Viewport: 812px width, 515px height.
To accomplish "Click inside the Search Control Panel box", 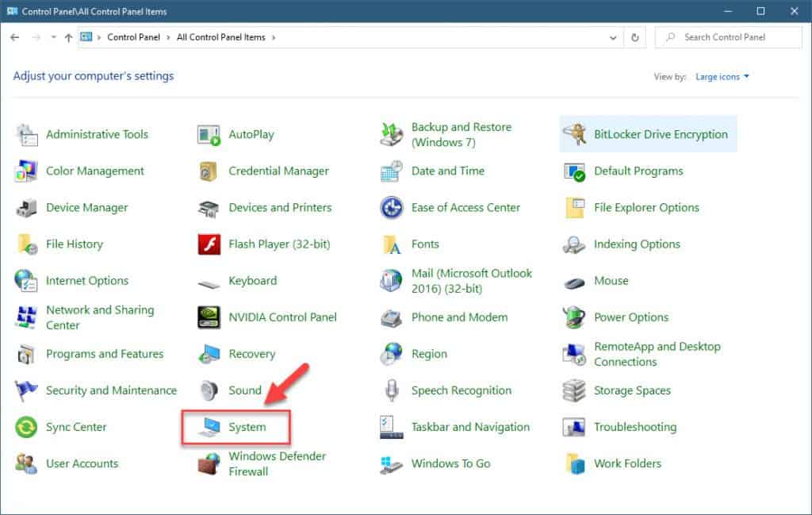I will tap(727, 37).
